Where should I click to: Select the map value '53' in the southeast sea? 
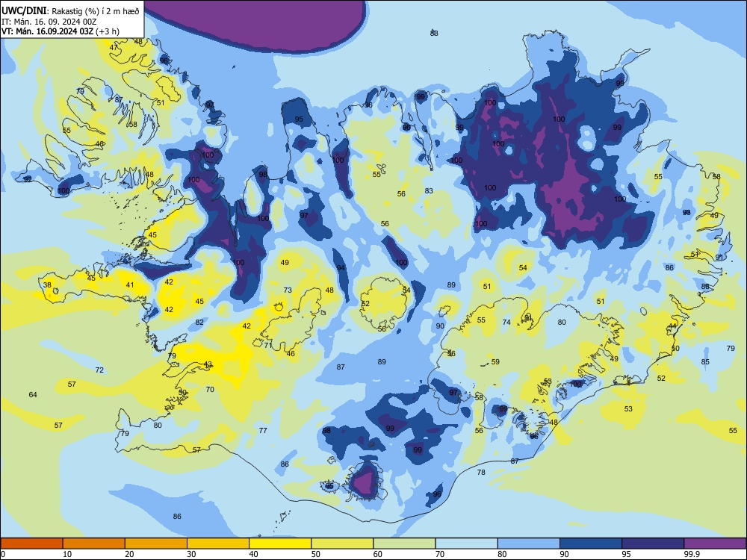(628, 408)
